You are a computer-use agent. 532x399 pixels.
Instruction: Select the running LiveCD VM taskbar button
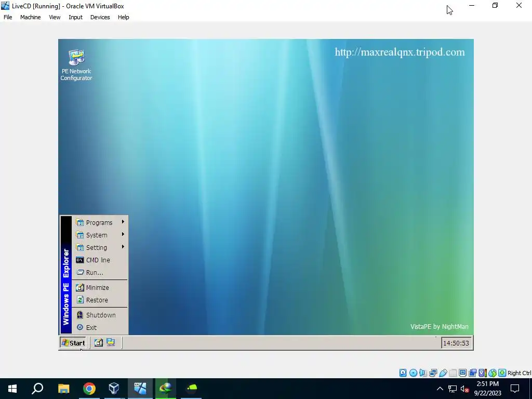click(x=140, y=389)
